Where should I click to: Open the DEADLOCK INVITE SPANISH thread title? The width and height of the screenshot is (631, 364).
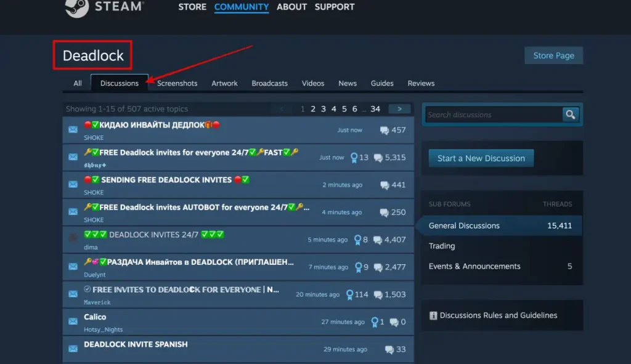tap(136, 344)
